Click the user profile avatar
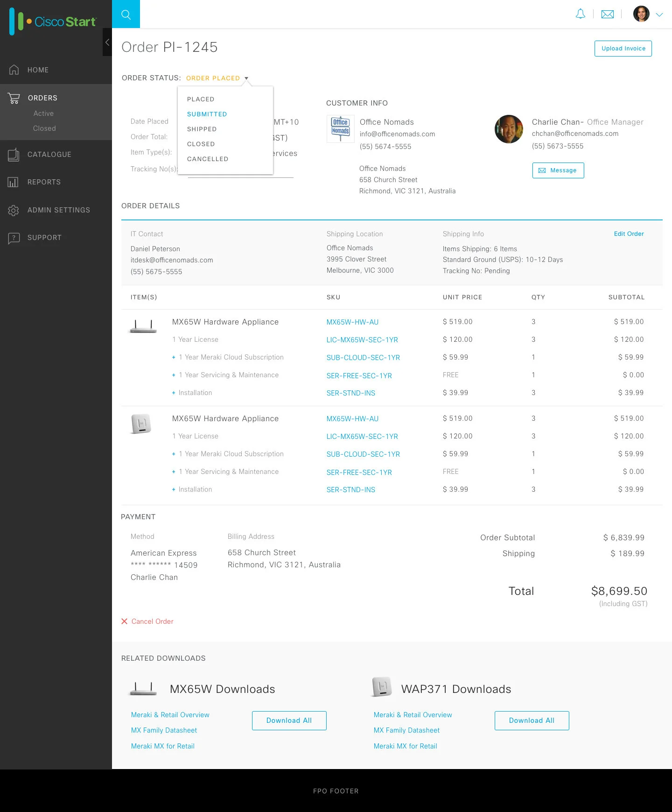 (x=641, y=14)
